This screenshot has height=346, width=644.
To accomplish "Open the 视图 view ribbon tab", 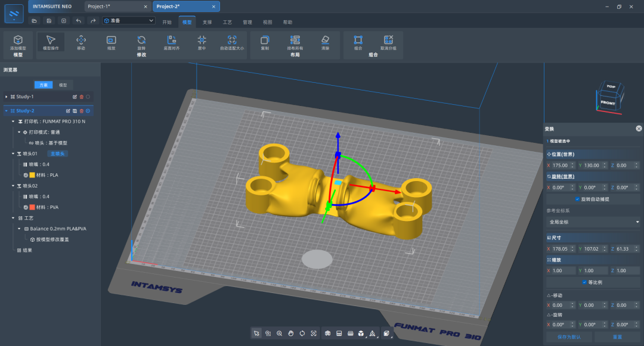I will [x=267, y=22].
